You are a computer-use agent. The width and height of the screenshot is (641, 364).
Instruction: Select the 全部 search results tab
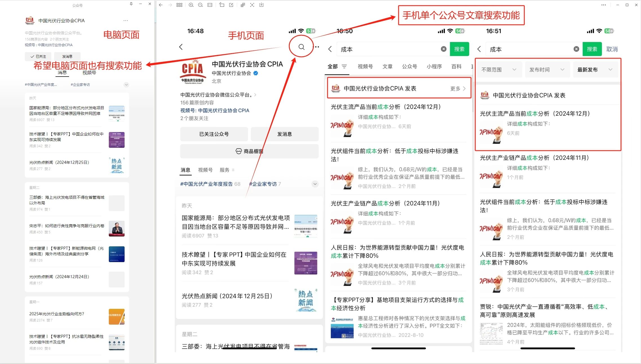[333, 66]
